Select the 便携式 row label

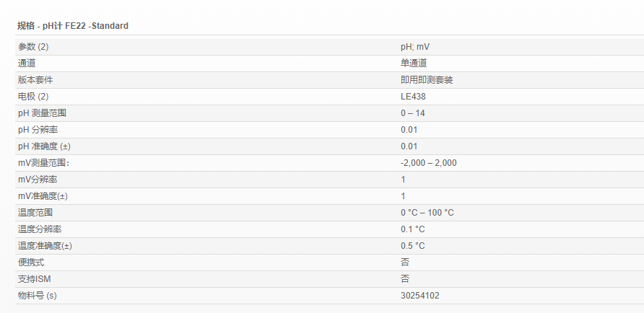pyautogui.click(x=31, y=263)
